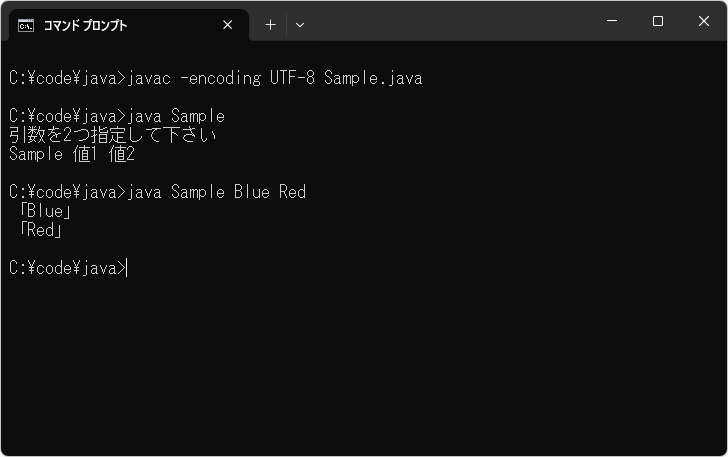Click the Command Prompt icon in the tab
Image resolution: width=728 pixels, height=457 pixels.
[26, 25]
